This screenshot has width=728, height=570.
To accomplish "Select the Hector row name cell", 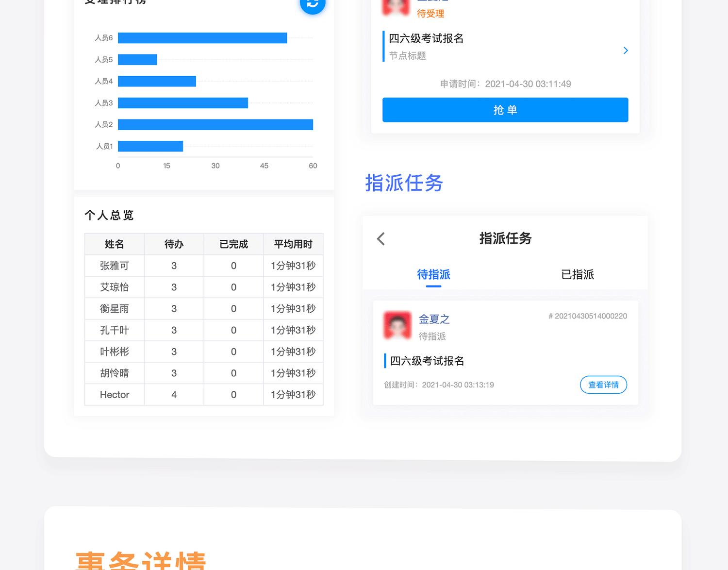I will tap(115, 395).
